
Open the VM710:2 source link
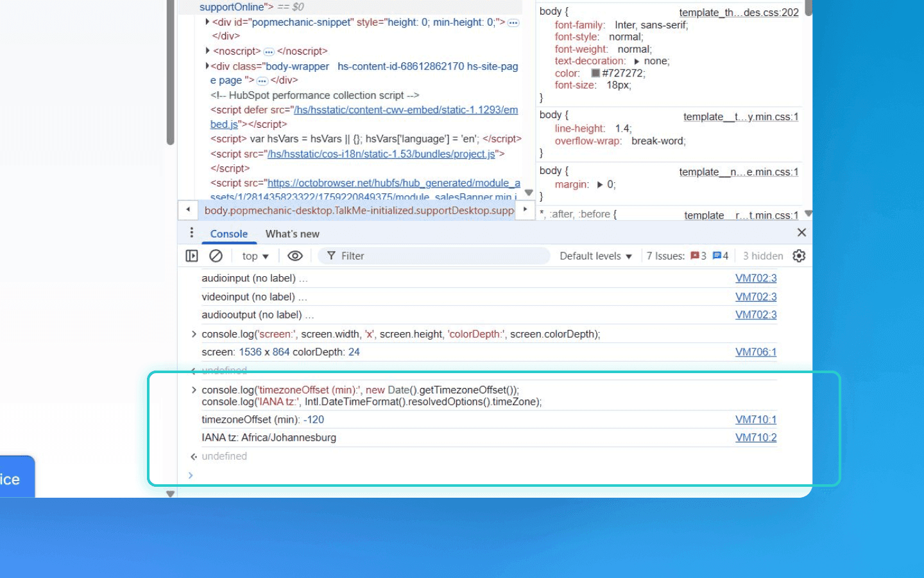pyautogui.click(x=756, y=437)
